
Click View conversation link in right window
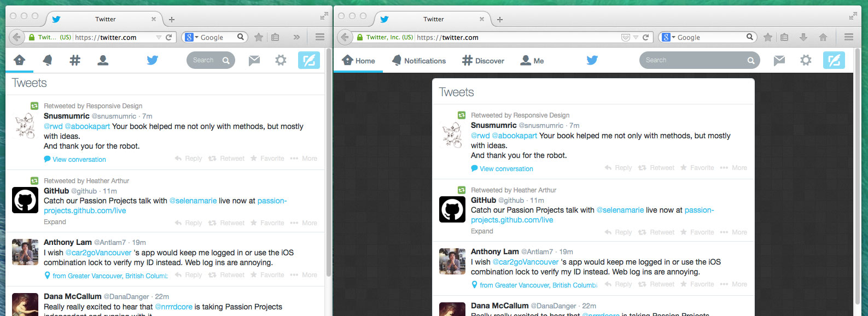[502, 169]
